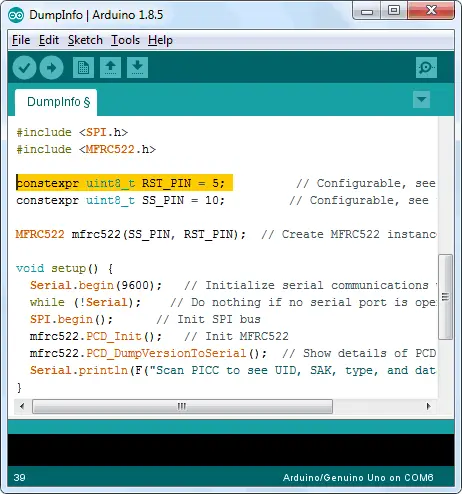This screenshot has height=494, width=462.
Task: Select the DumpInfo sketch tab
Action: (56, 102)
